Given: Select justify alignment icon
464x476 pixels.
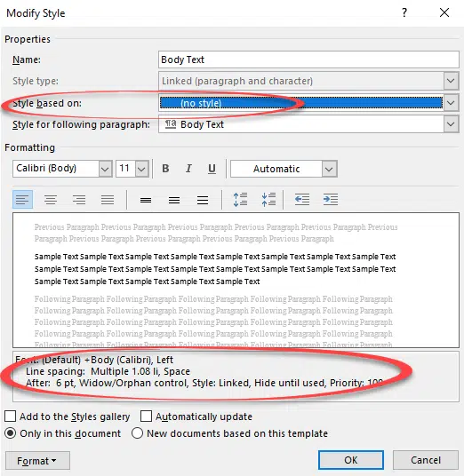Looking at the screenshot, I should coord(108,200).
